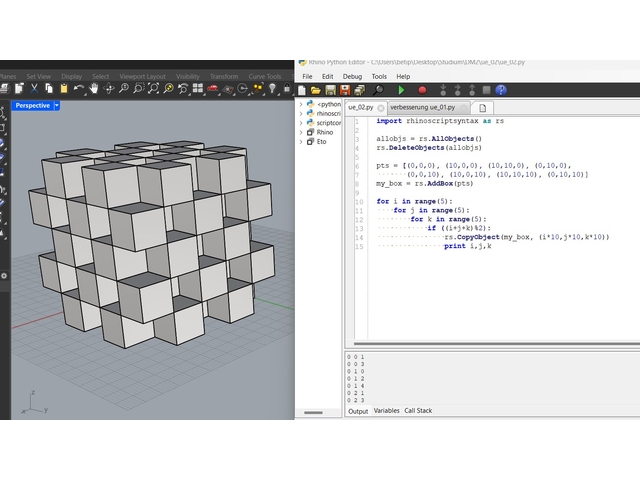The width and height of the screenshot is (640, 480).
Task: Select the Pan hand tool in Rhino
Action: [x=93, y=89]
